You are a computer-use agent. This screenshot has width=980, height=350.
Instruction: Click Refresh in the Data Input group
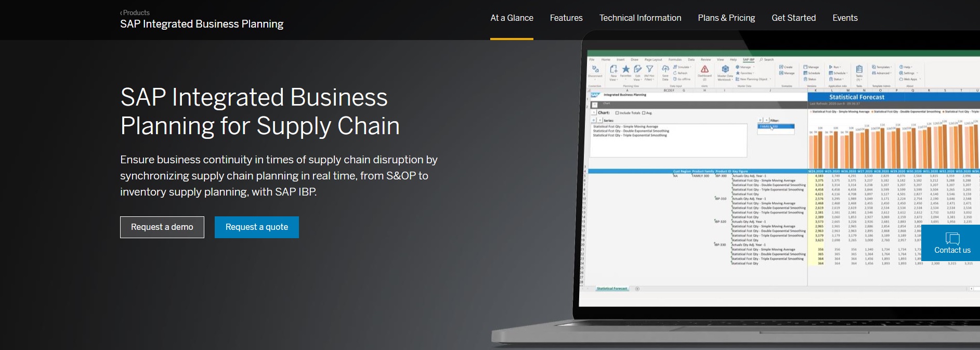[x=681, y=73]
